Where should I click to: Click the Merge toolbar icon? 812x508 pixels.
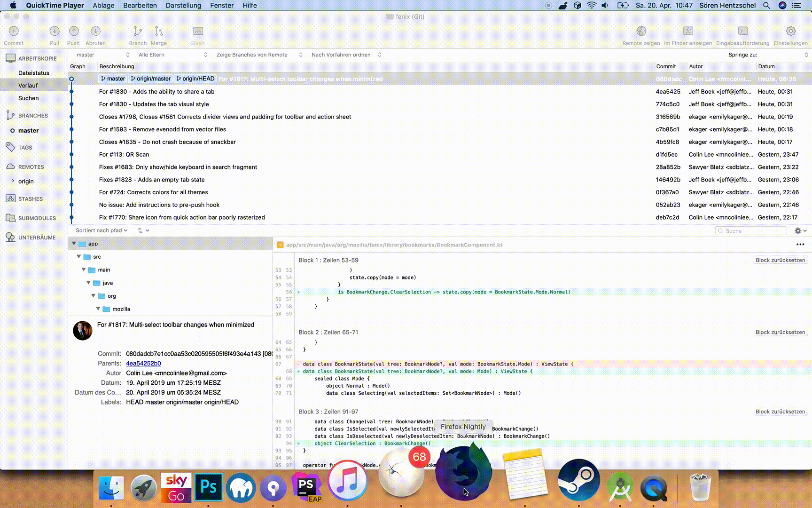pyautogui.click(x=159, y=32)
